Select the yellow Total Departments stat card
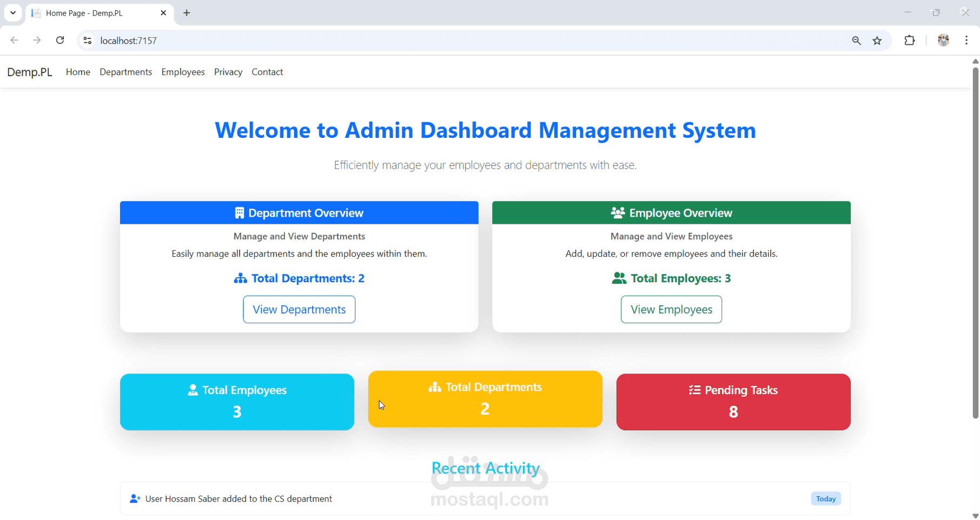Screen dimensions: 980x520 point(485,399)
